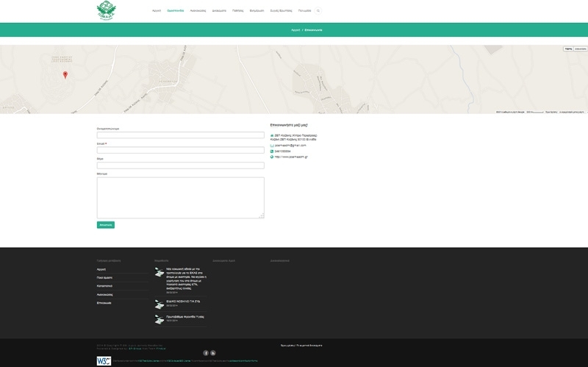
Task: Click the W3C validation badge
Action: click(104, 361)
